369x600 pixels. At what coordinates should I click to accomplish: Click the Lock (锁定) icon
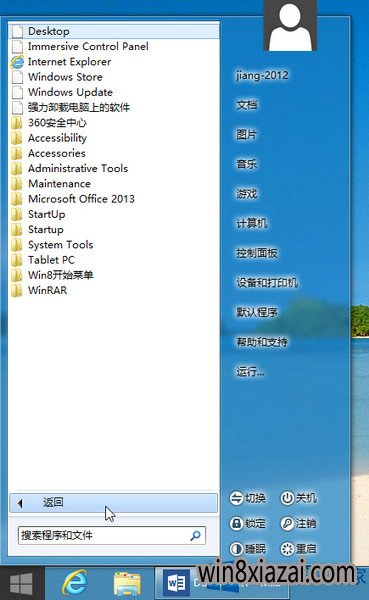tap(236, 523)
